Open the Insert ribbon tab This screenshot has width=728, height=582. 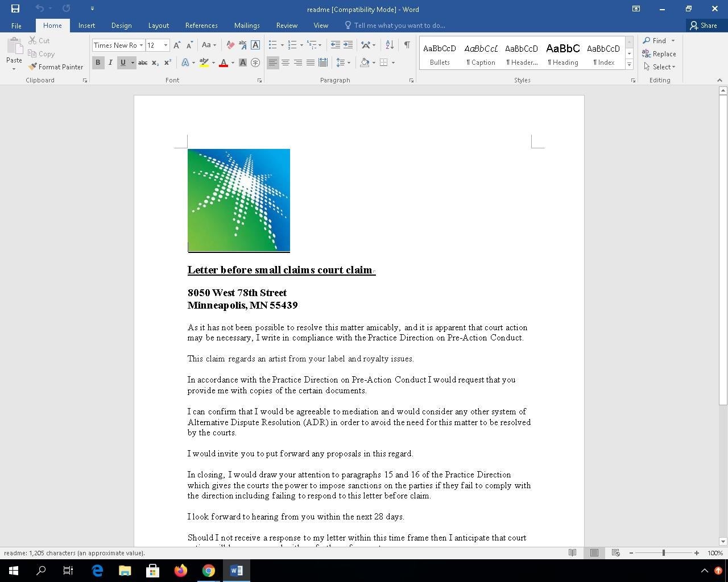pos(86,26)
